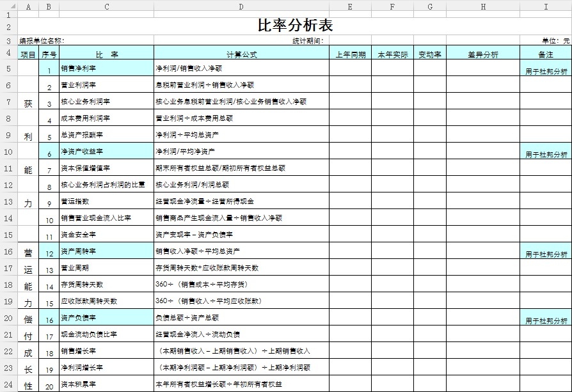Select the 变动率 header cell
Viewport: 572px width, 392px height.
pos(429,54)
